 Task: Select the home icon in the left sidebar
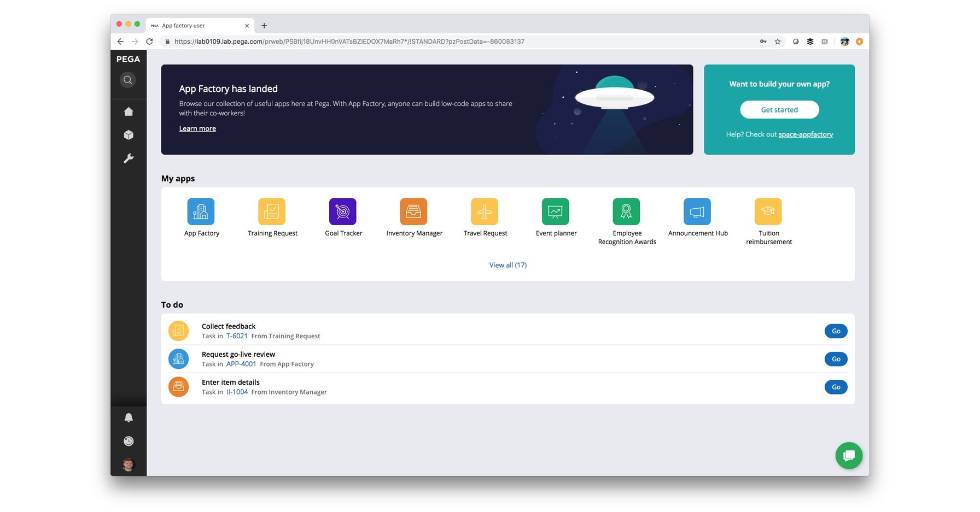129,111
